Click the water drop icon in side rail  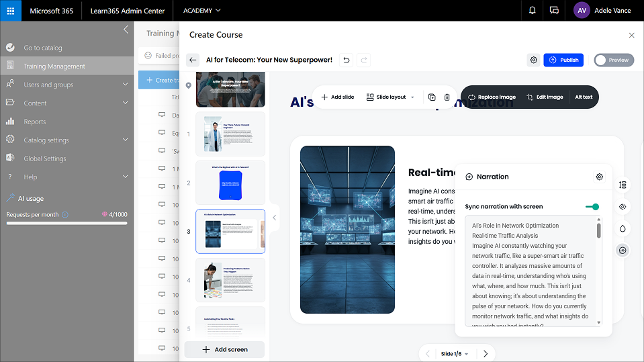[x=623, y=228]
